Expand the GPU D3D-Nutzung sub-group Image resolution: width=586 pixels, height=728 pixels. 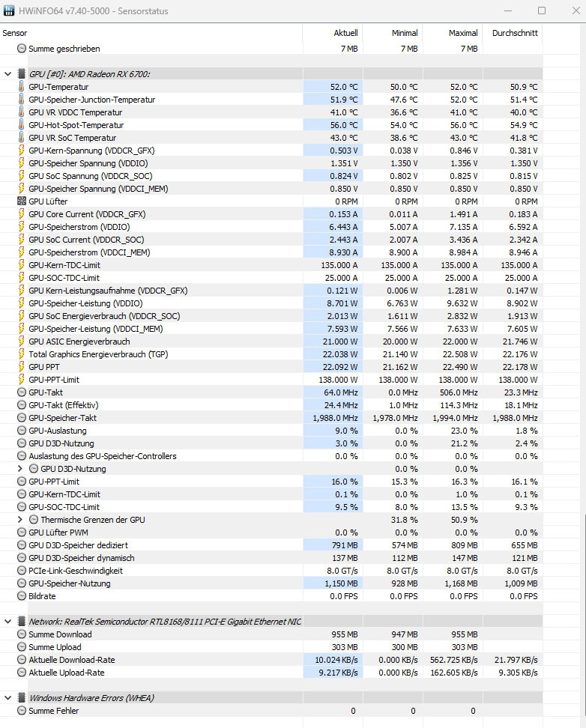point(20,469)
